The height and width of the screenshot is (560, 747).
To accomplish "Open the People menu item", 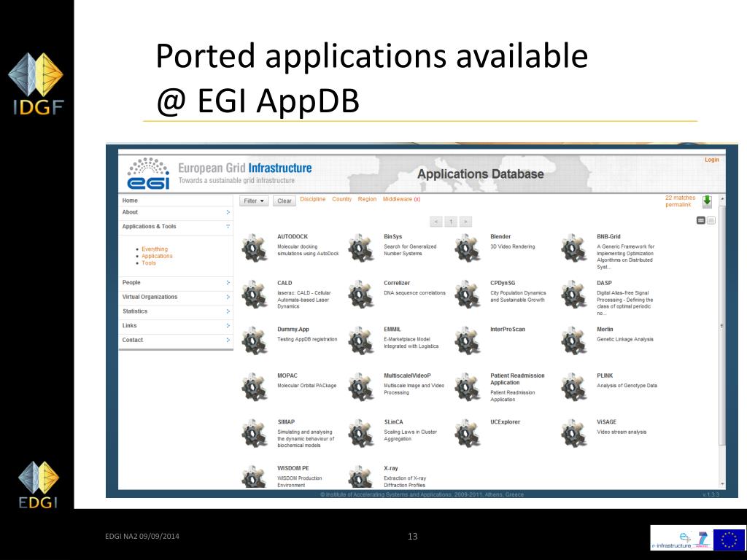I will coord(131,283).
